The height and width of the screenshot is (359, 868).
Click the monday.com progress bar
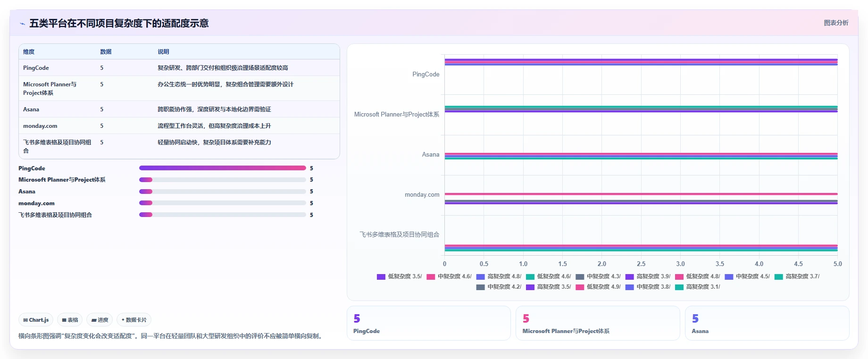(223, 203)
